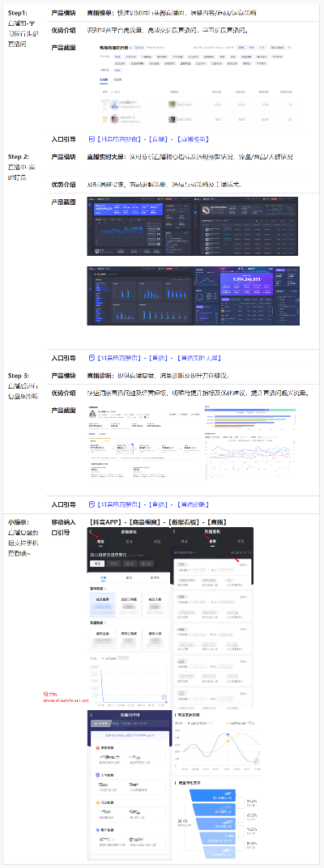Click the 小提示 heading text
The image size is (324, 868).
pyautogui.click(x=18, y=522)
